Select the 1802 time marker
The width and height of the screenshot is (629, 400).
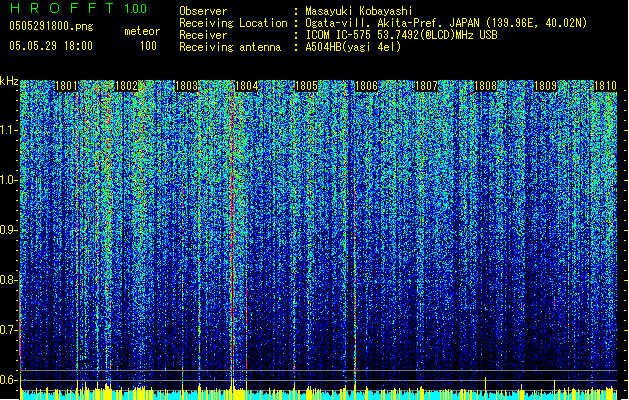click(x=127, y=87)
